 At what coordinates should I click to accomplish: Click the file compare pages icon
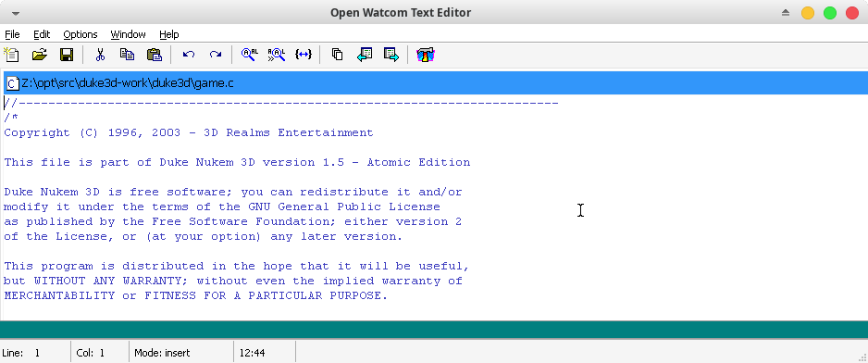pyautogui.click(x=337, y=55)
